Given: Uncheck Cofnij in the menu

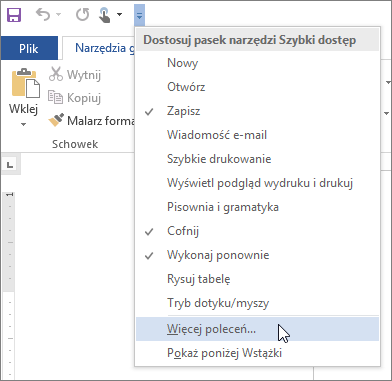Looking at the screenshot, I should pos(257,231).
